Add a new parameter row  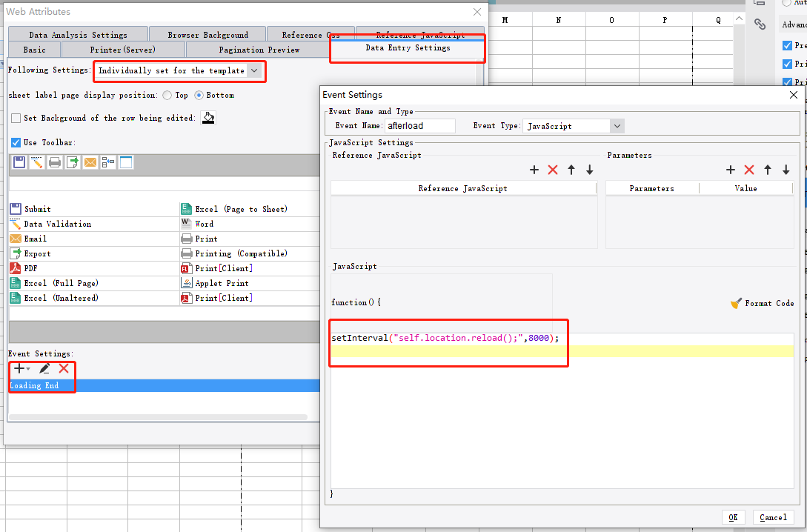click(x=731, y=170)
